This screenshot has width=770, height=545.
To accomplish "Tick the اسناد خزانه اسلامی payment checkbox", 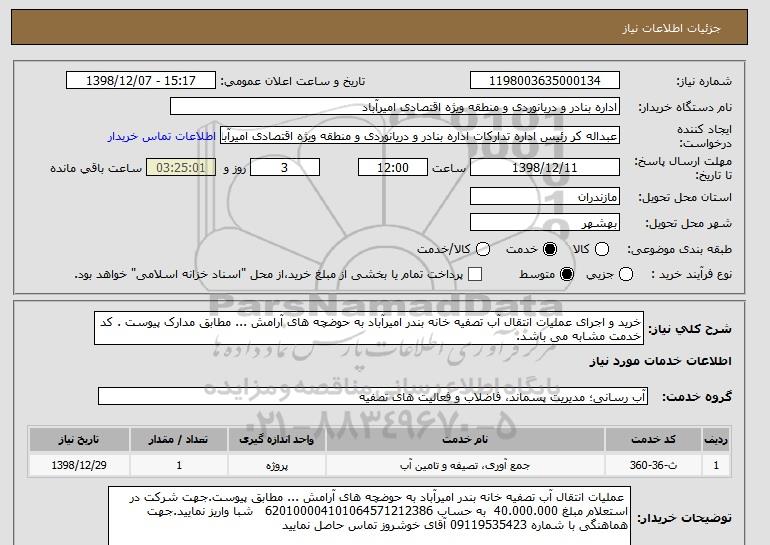I will tap(475, 274).
